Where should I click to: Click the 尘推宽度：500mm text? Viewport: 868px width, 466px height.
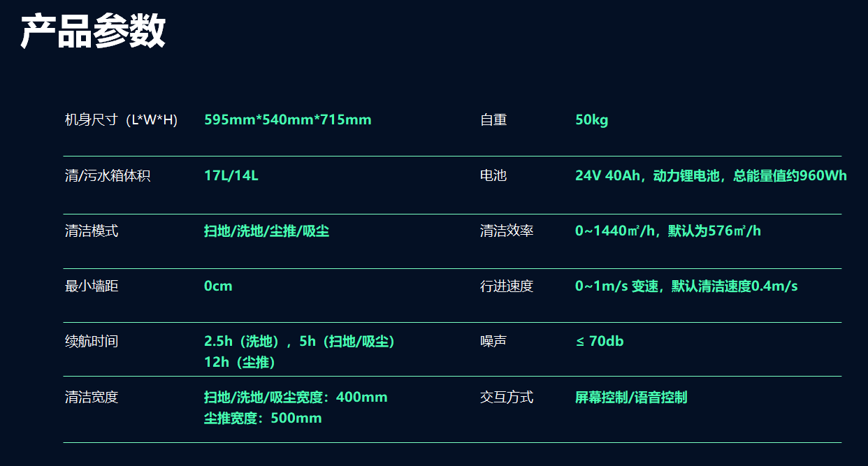pyautogui.click(x=263, y=418)
